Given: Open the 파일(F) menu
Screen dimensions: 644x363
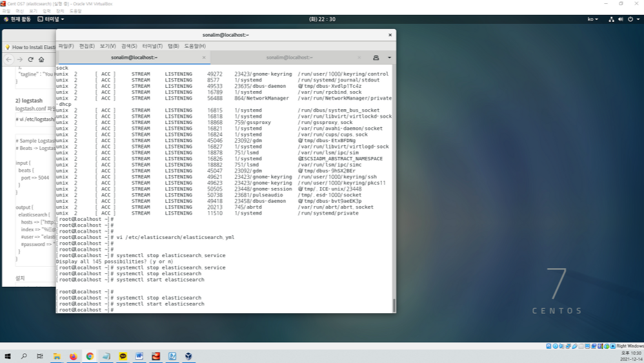Looking at the screenshot, I should [x=66, y=46].
